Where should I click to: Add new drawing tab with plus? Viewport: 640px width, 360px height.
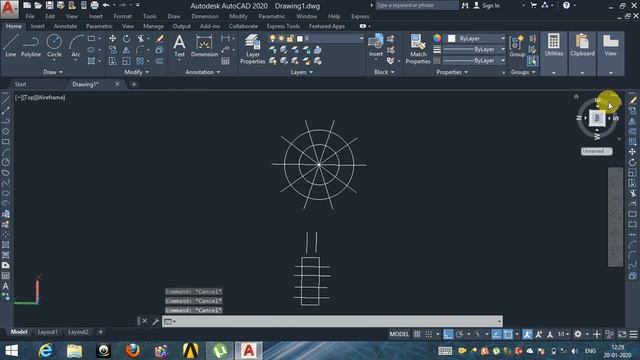point(133,84)
